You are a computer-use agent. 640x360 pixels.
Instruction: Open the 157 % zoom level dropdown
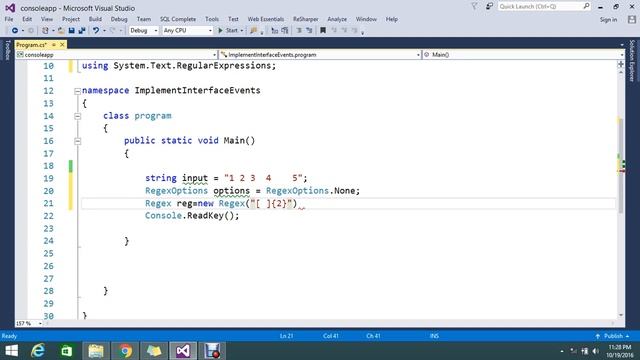point(40,323)
